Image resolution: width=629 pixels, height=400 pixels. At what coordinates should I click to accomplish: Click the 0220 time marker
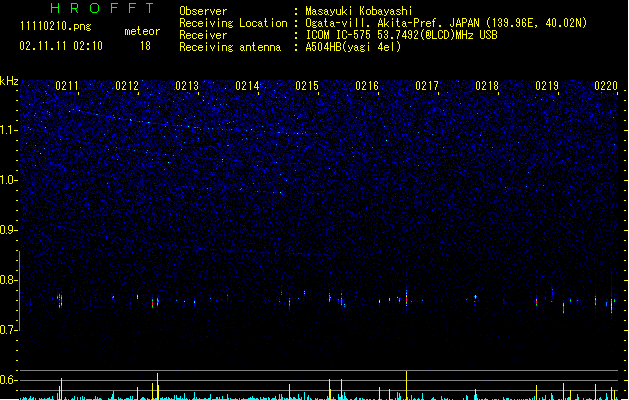click(606, 86)
